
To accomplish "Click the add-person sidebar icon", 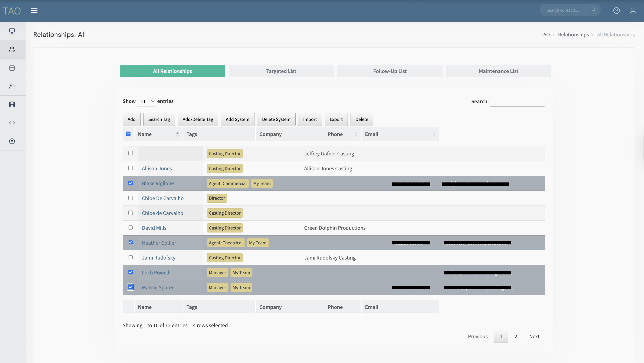I will (x=12, y=86).
